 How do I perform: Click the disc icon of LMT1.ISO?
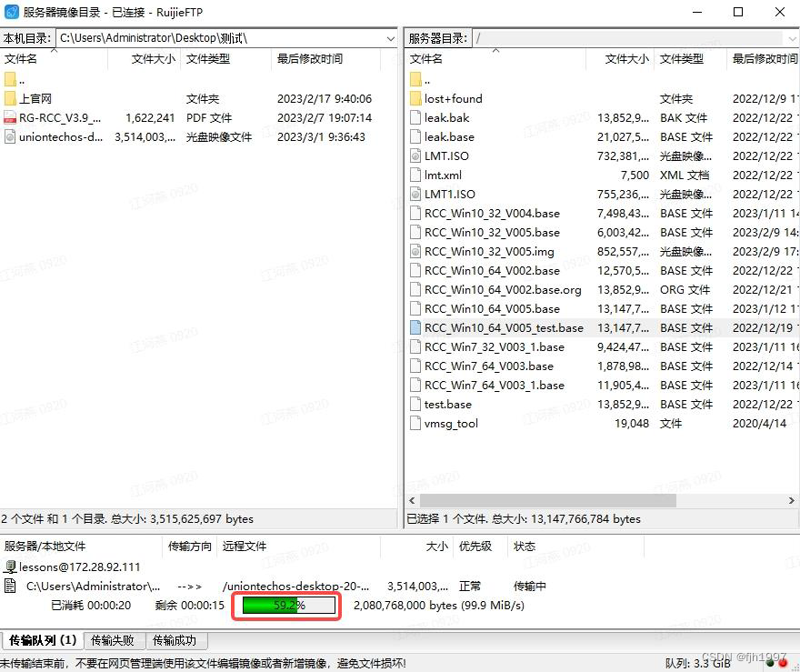[415, 194]
